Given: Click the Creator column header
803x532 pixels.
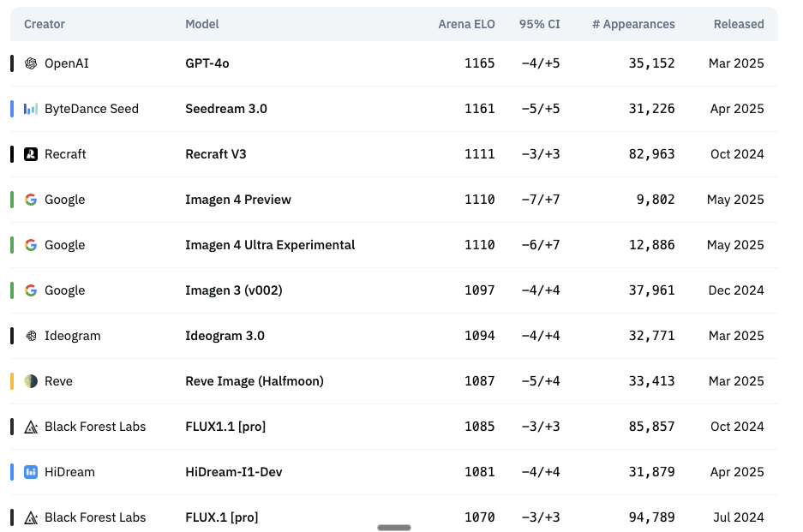Looking at the screenshot, I should [x=45, y=24].
